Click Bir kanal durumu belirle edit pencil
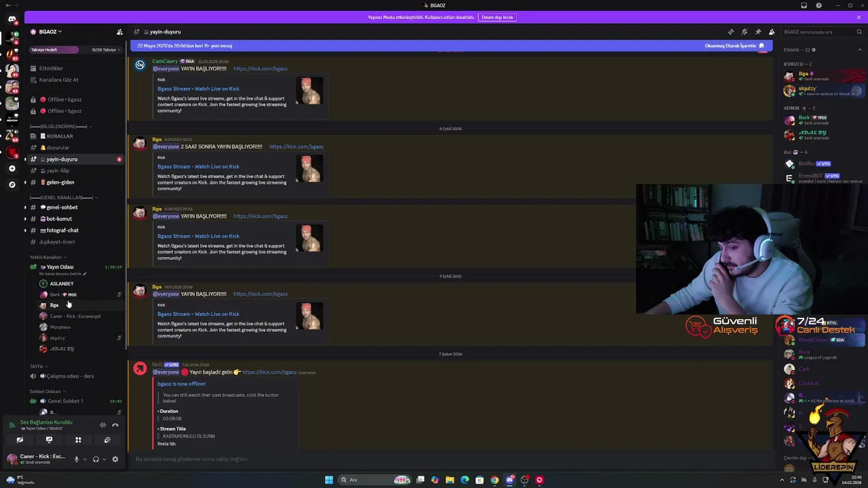The image size is (868, 488). pyautogui.click(x=85, y=274)
